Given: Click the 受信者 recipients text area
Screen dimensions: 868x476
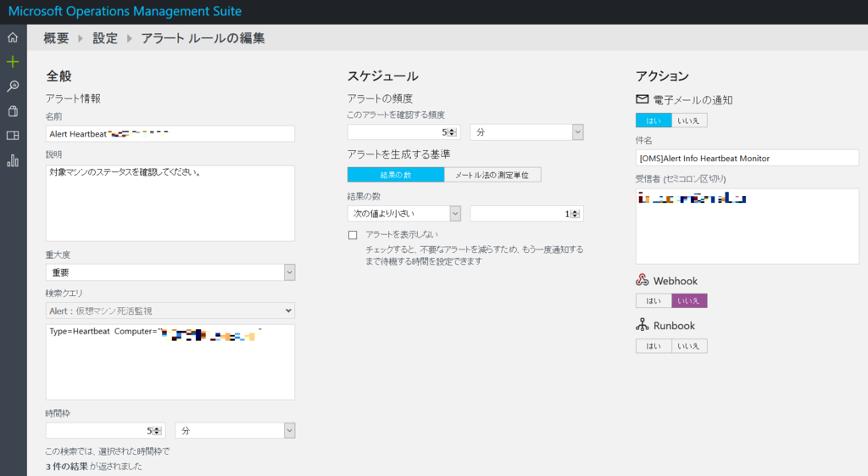Looking at the screenshot, I should [x=748, y=226].
